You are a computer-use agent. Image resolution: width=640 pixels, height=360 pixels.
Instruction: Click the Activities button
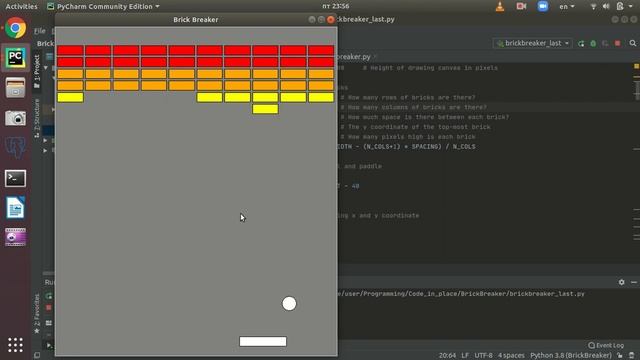coord(21,7)
